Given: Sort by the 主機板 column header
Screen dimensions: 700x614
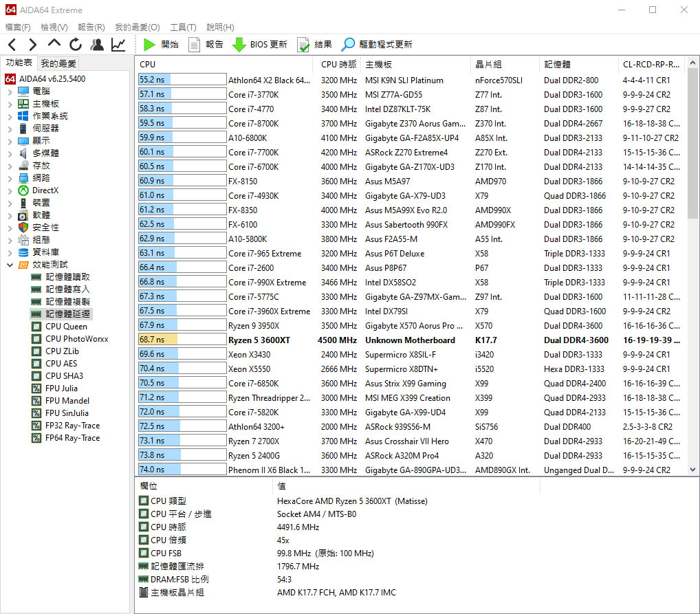Looking at the screenshot, I should point(415,65).
